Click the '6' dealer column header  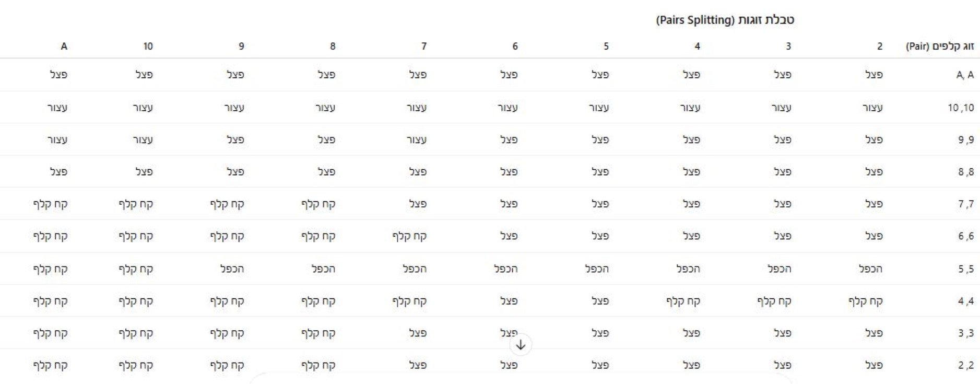(515, 46)
